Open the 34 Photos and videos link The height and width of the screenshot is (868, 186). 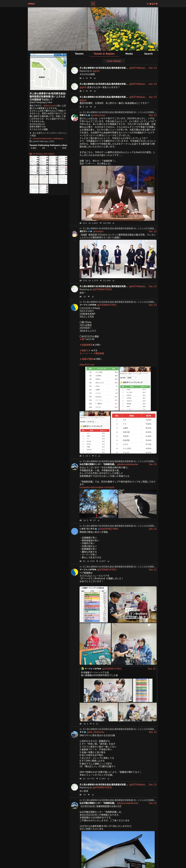click(44, 154)
